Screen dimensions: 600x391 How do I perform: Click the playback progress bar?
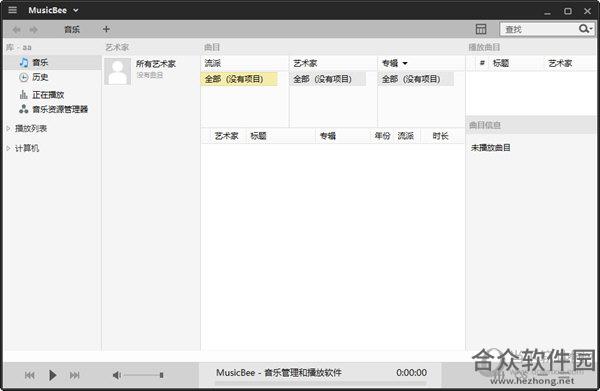click(x=321, y=383)
